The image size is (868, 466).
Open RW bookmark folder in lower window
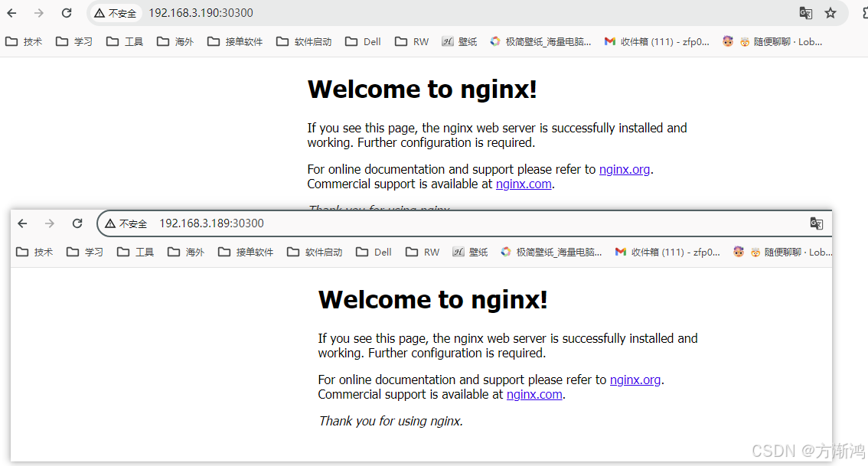(x=423, y=252)
